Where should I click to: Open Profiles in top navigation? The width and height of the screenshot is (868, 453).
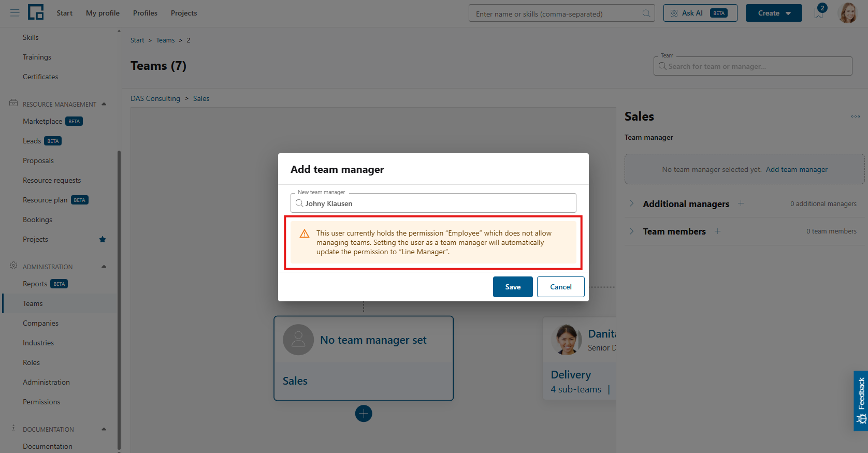point(145,13)
